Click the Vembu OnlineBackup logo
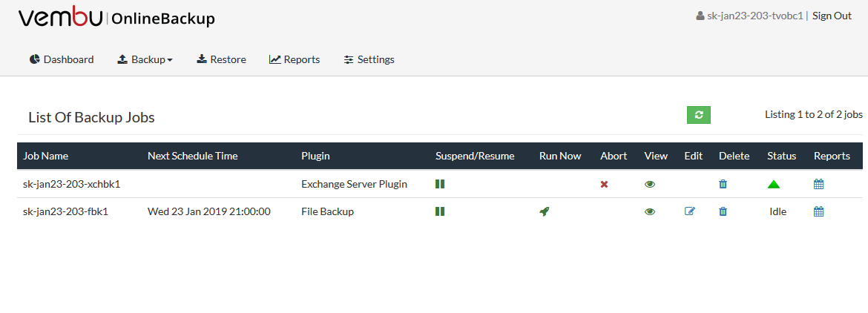This screenshot has height=313, width=868. pyautogui.click(x=116, y=17)
